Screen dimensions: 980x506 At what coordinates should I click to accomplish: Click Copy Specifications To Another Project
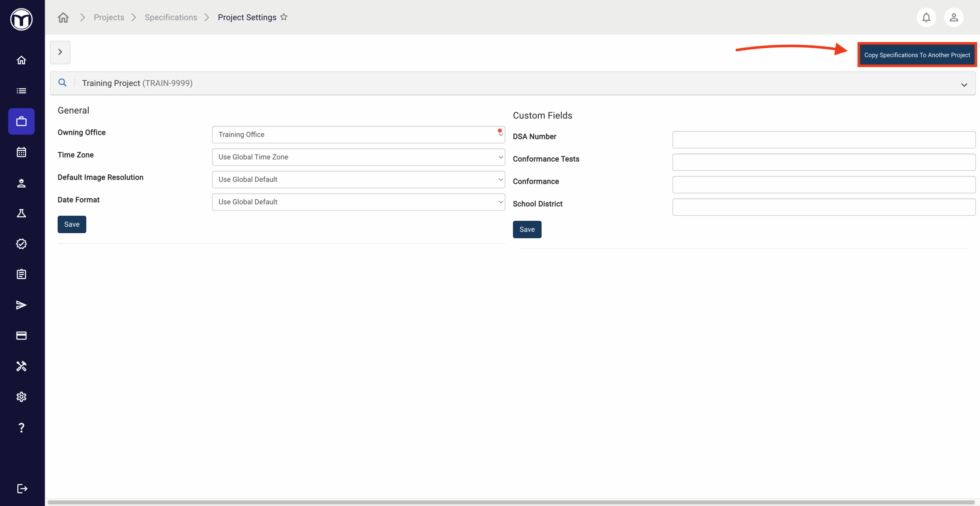917,55
